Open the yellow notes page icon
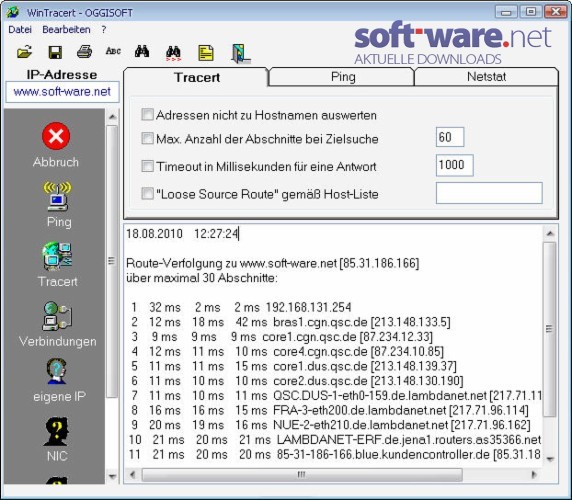Image resolution: width=572 pixels, height=500 pixels. coord(206,53)
